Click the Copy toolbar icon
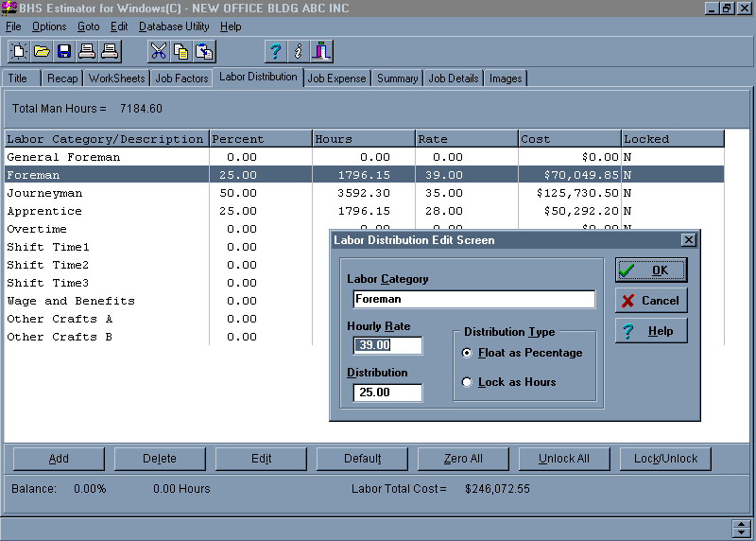Viewport: 756px width, 541px height. pyautogui.click(x=181, y=51)
